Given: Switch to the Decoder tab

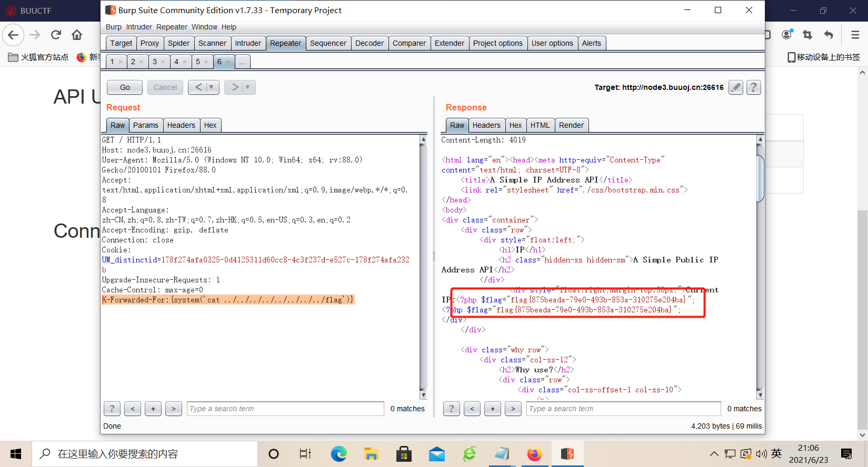Looking at the screenshot, I should tap(370, 43).
